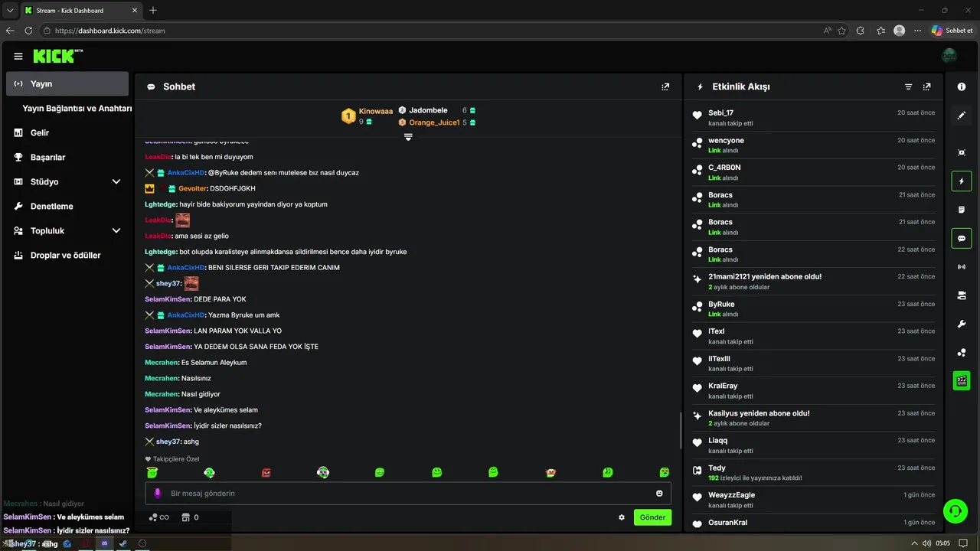Click the channel points infinity icon
980x551 pixels.
tap(158, 517)
